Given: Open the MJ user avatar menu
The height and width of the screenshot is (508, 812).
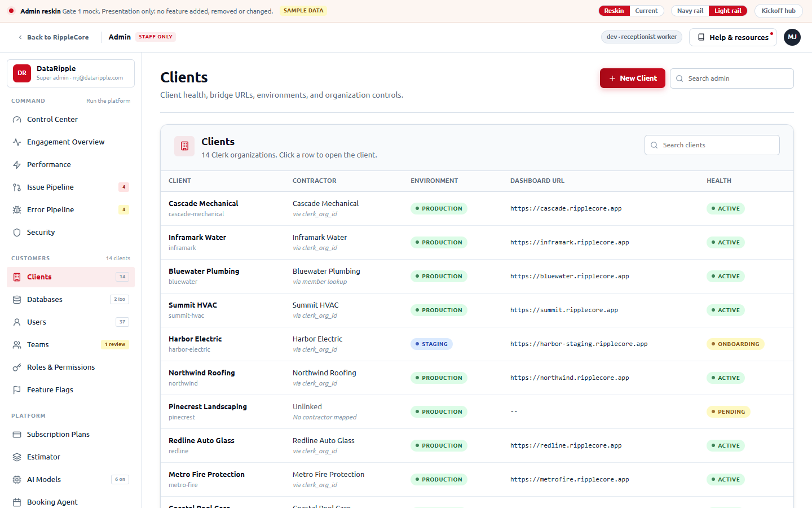Looking at the screenshot, I should coord(792,37).
